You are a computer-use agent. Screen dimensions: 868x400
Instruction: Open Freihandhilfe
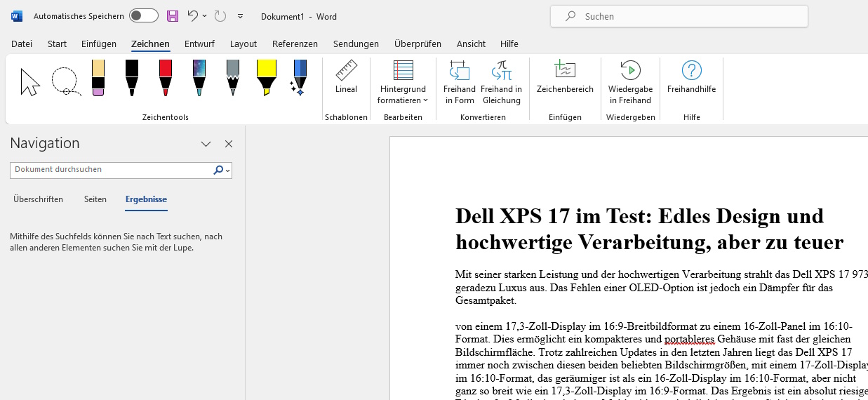pos(691,77)
